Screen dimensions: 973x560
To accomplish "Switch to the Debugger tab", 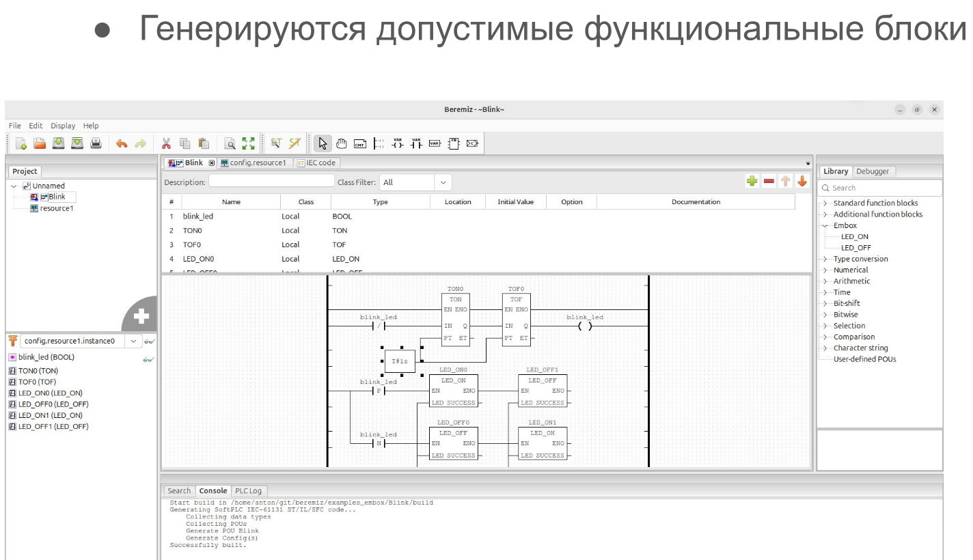I will (873, 171).
